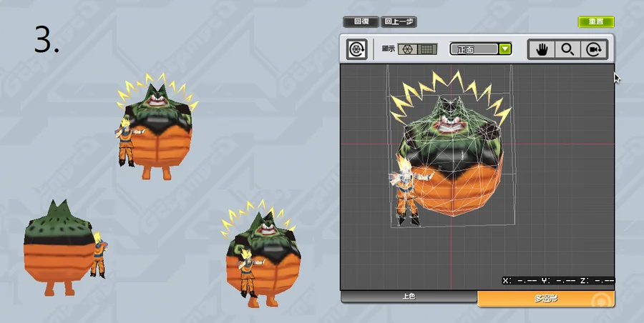Screen dimensions: 644x323
Task: Click the 回上一步 undo button
Action: click(x=399, y=21)
